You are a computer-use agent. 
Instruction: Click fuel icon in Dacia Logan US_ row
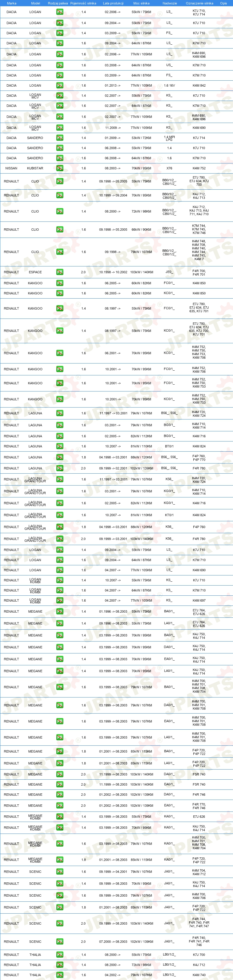(60, 65)
